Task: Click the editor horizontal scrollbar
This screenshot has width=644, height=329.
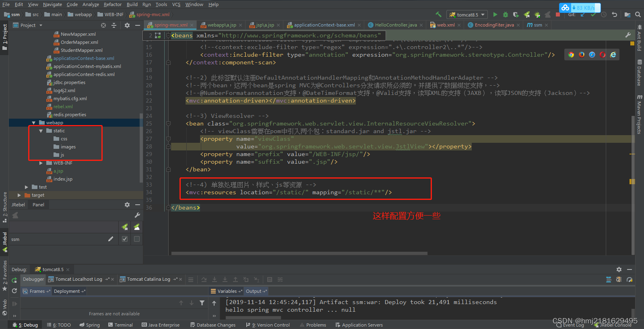Action: (x=299, y=253)
